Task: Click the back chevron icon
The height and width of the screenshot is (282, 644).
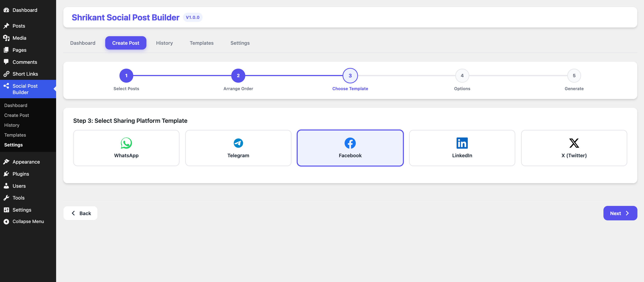Action: point(73,213)
